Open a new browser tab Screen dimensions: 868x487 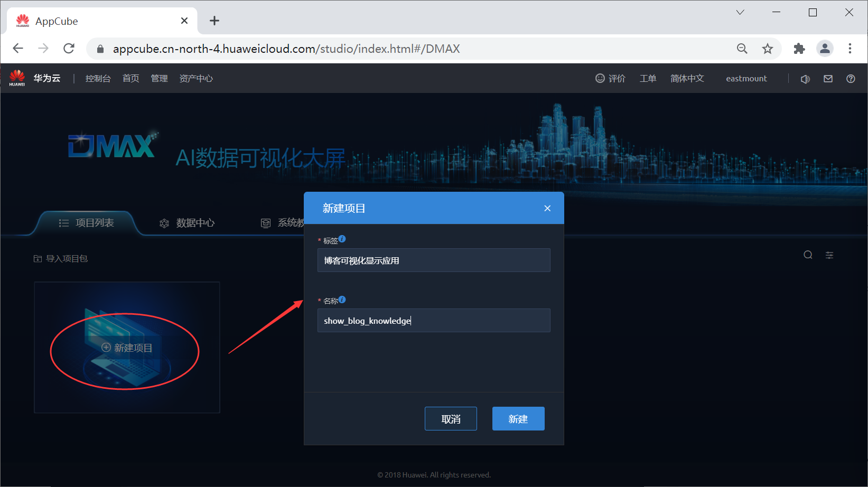tap(214, 21)
